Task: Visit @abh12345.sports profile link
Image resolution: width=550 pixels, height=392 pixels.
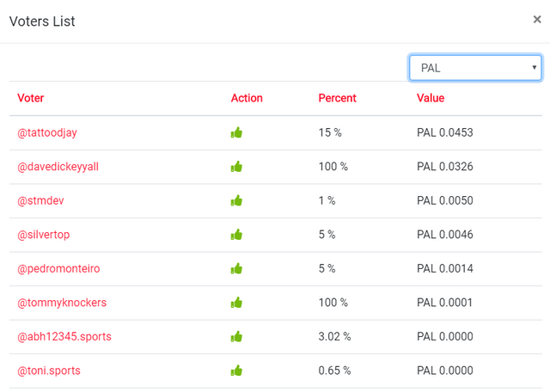Action: [x=64, y=336]
